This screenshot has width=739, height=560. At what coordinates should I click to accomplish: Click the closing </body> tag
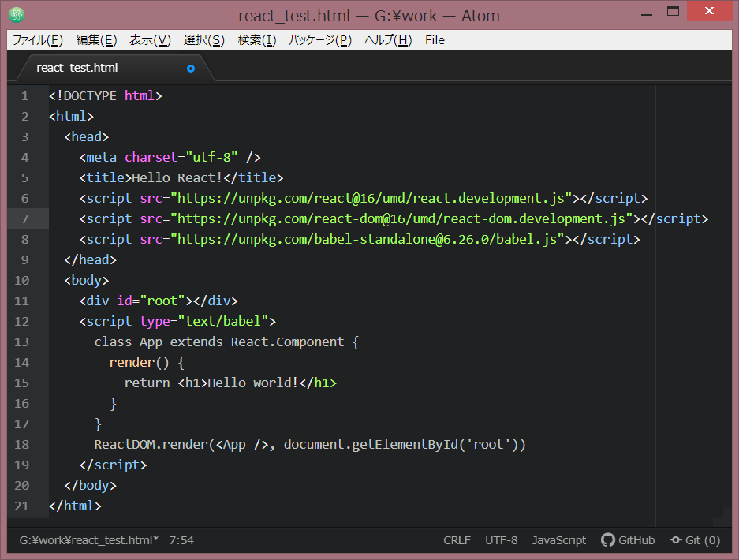point(90,486)
